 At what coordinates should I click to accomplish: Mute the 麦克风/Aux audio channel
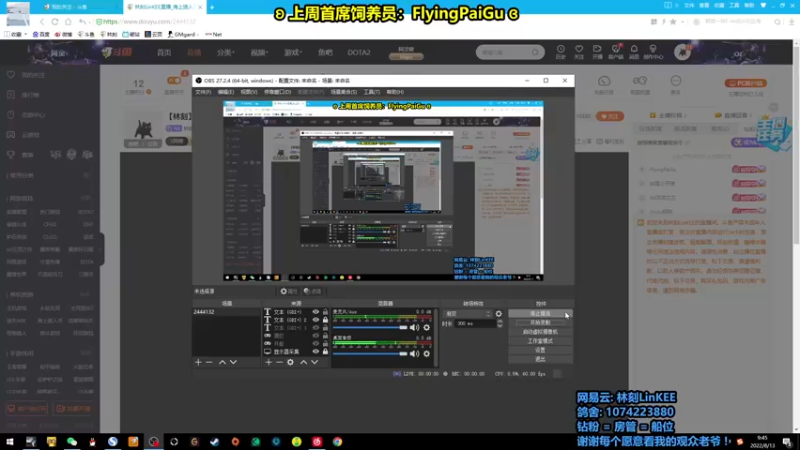coord(414,328)
